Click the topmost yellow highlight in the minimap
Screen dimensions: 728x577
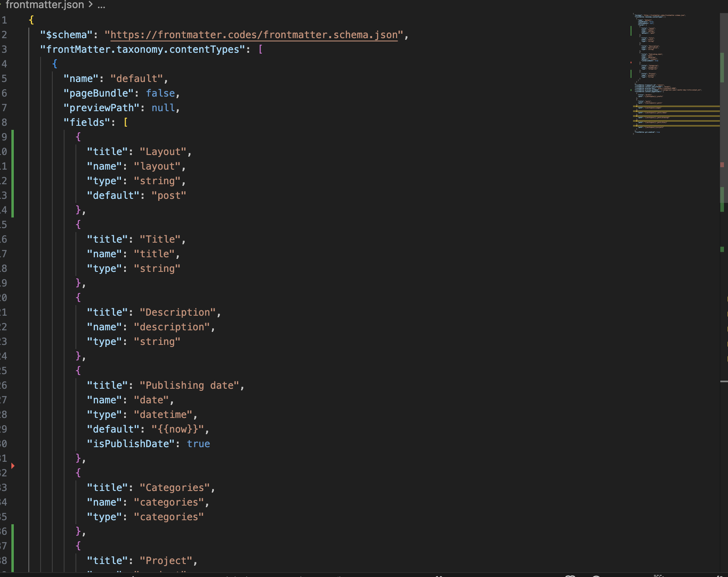tap(676, 106)
